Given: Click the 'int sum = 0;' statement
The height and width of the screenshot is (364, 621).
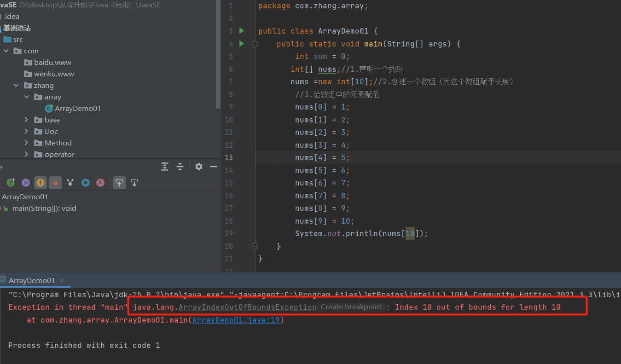Looking at the screenshot, I should [x=323, y=56].
